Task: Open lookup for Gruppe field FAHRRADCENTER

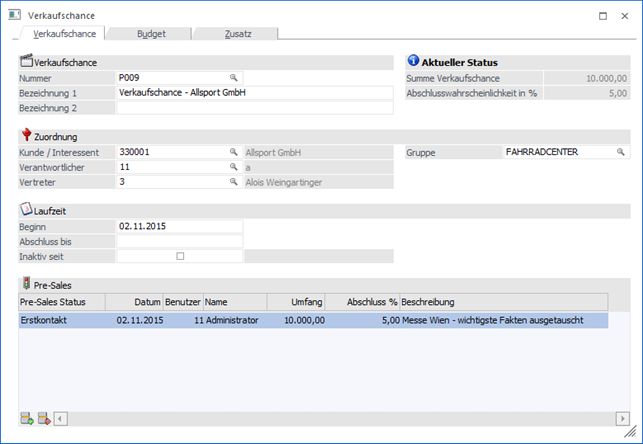Action: (x=620, y=152)
